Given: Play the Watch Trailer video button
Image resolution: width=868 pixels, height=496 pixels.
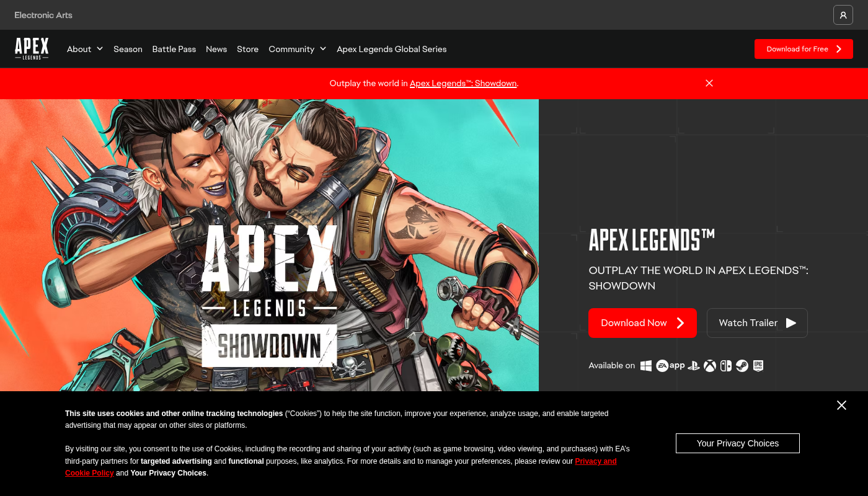Looking at the screenshot, I should (757, 323).
